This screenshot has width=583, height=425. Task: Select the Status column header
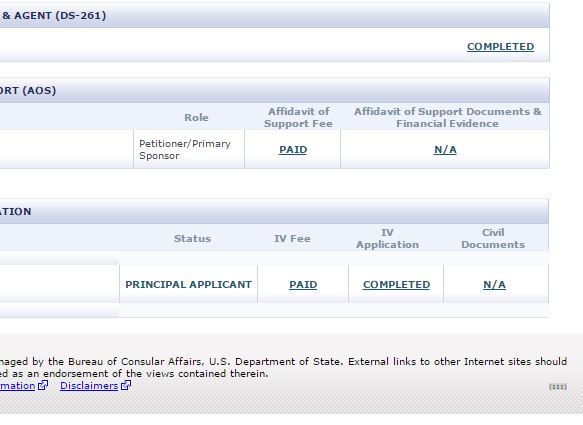192,238
